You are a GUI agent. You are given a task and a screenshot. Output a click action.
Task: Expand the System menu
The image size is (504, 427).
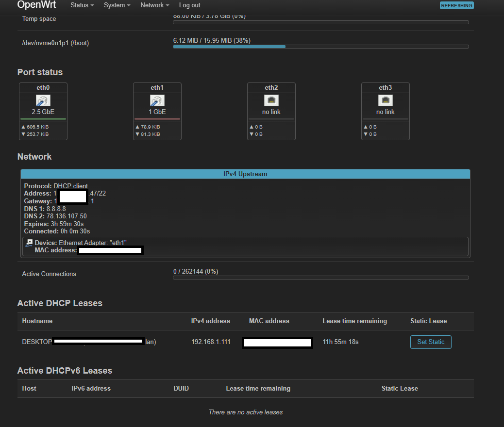[117, 5]
